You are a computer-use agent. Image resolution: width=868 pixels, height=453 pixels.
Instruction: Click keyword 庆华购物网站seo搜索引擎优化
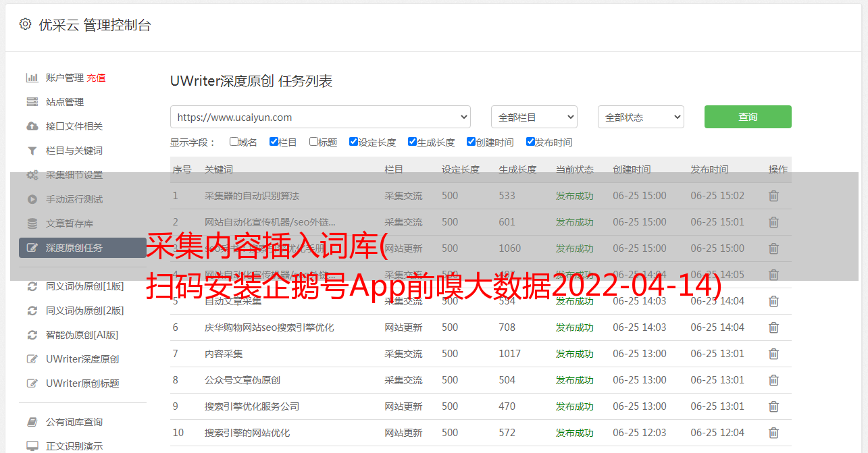pyautogui.click(x=270, y=327)
